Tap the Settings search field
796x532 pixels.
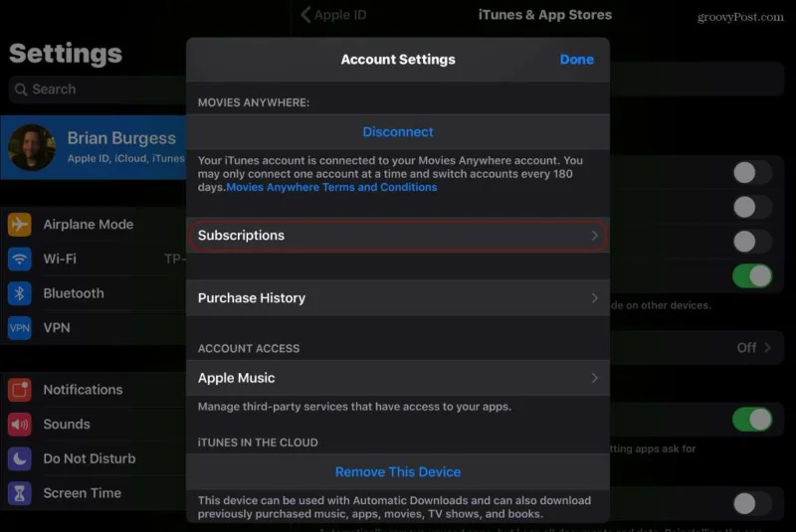click(x=98, y=89)
